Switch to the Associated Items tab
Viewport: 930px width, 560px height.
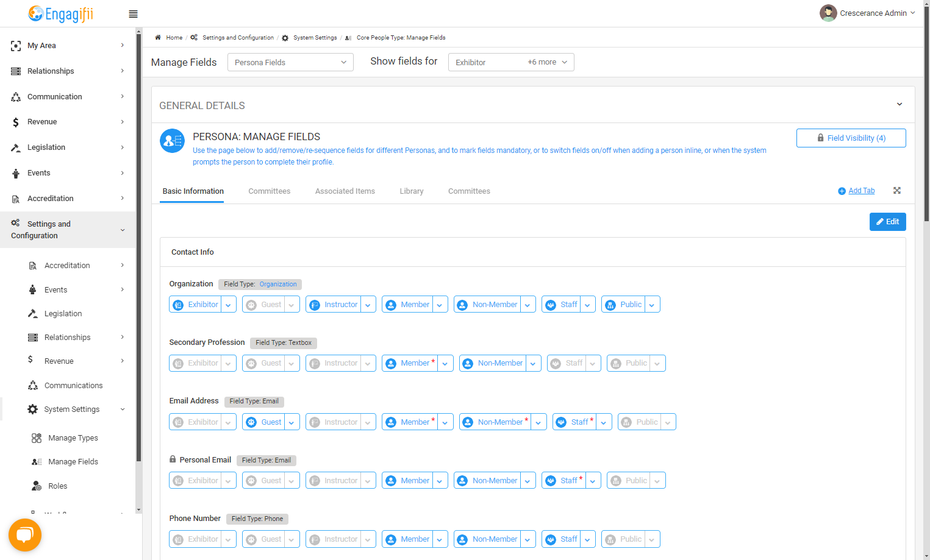345,191
